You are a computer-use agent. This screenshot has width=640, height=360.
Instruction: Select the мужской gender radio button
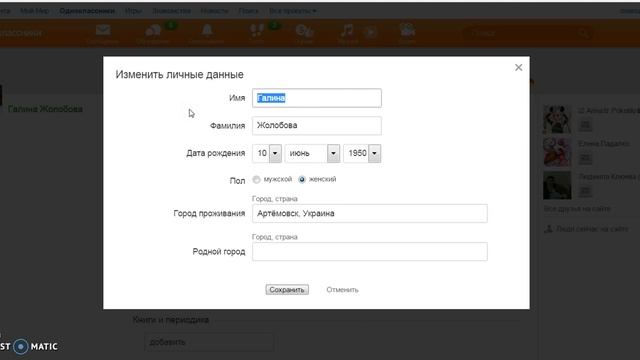pos(256,180)
